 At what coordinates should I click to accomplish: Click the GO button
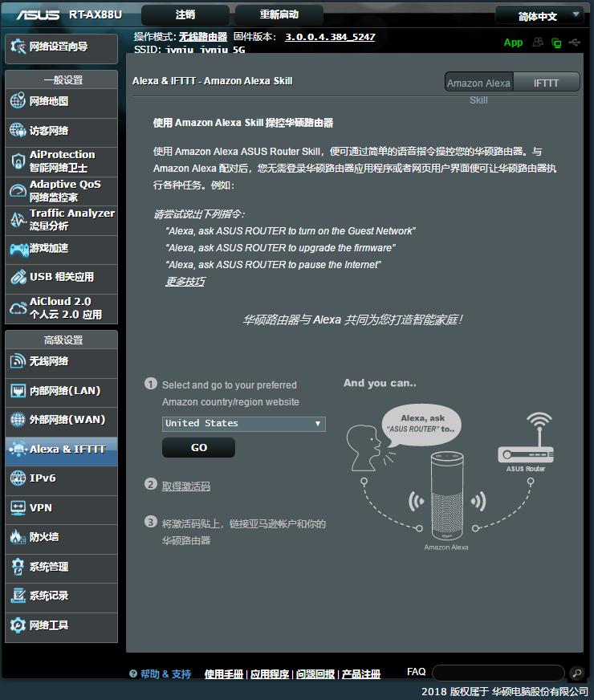click(198, 447)
